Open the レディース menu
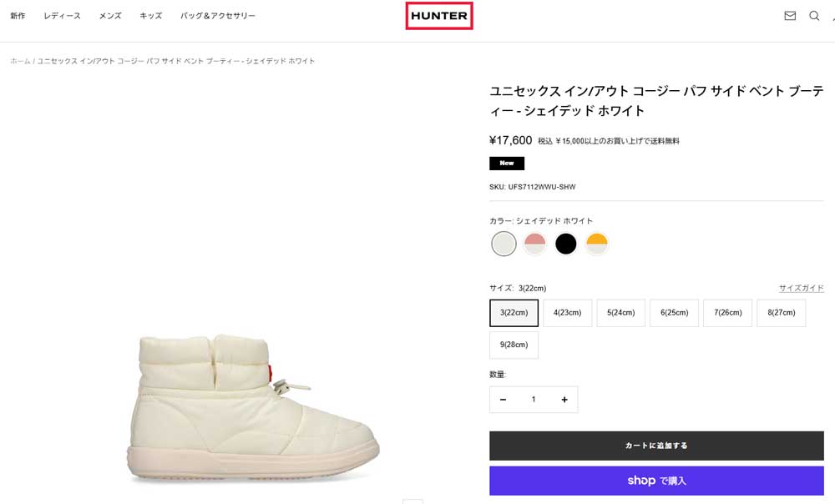Image resolution: width=835 pixels, height=504 pixels. (x=63, y=16)
